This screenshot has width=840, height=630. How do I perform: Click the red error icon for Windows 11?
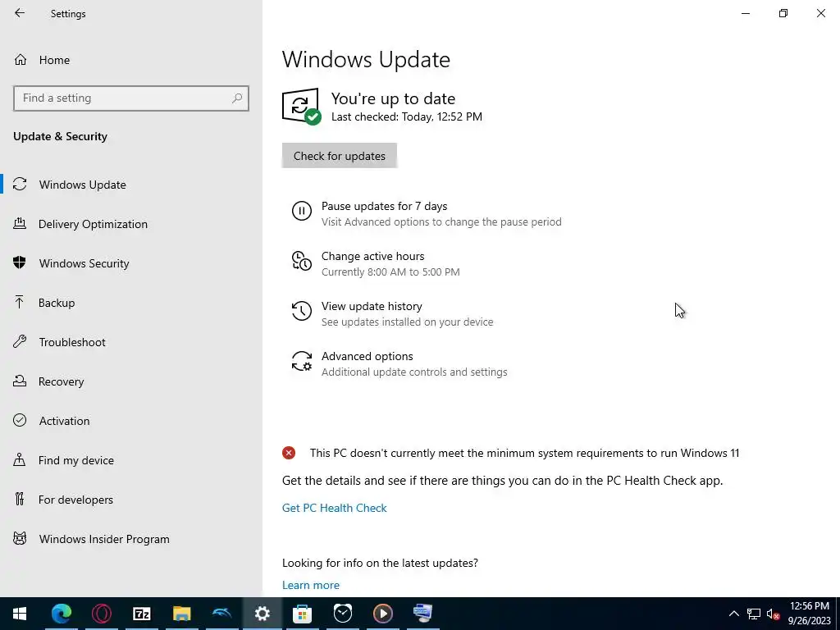[289, 453]
